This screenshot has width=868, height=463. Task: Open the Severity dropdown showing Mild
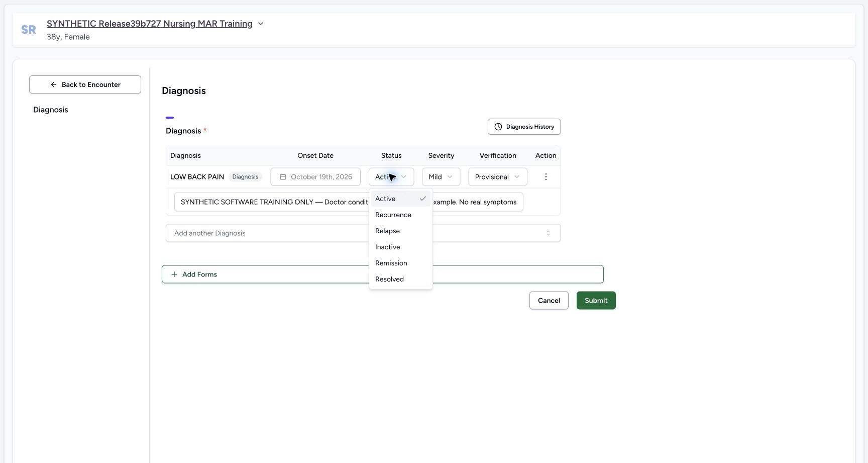point(441,177)
